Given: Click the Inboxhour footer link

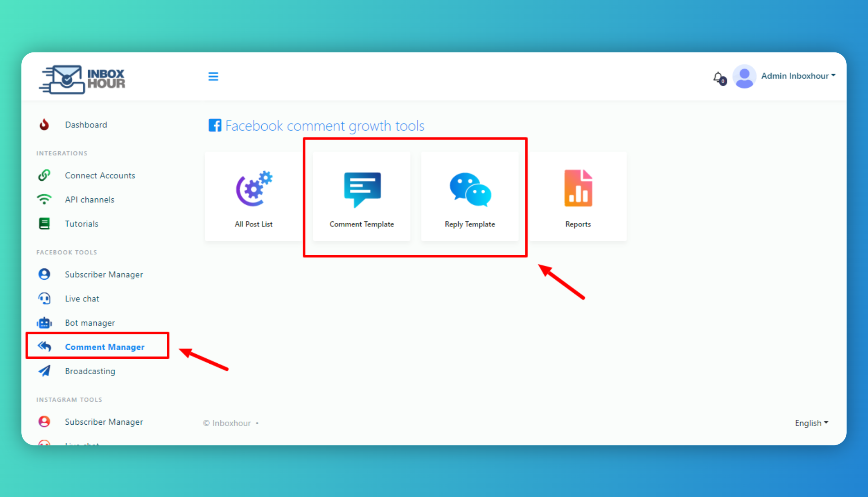Looking at the screenshot, I should point(231,423).
